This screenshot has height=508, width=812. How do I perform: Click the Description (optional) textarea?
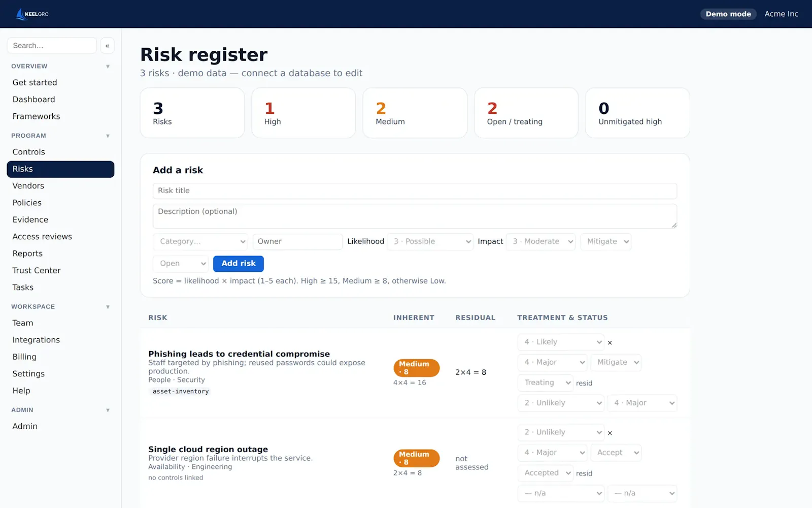click(415, 216)
